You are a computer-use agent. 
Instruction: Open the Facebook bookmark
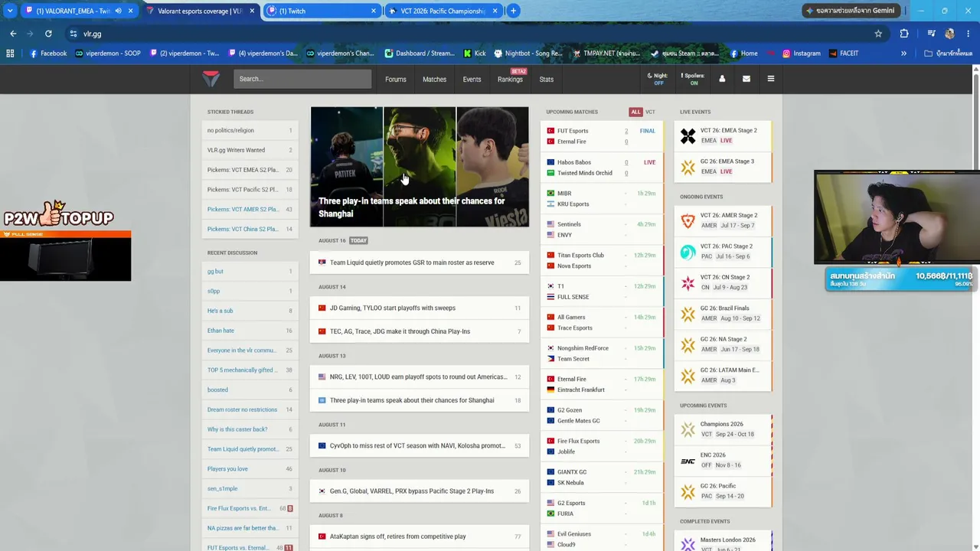click(x=48, y=54)
